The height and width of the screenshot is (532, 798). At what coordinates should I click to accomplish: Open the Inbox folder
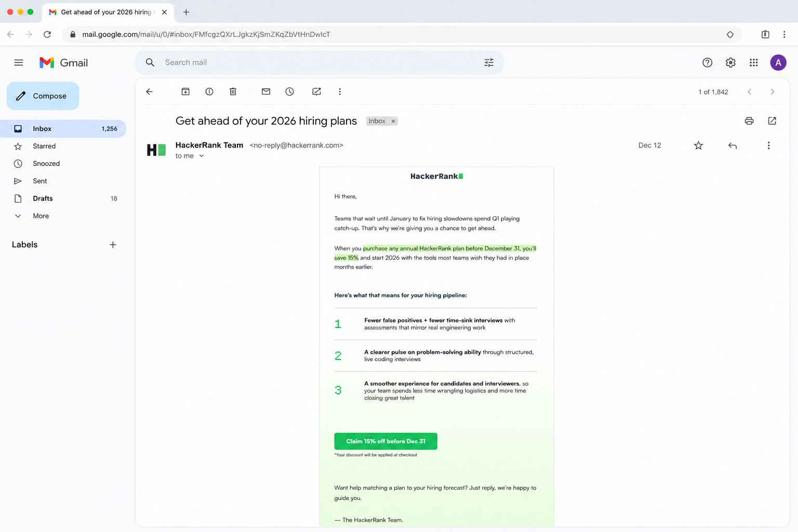[x=63, y=128]
